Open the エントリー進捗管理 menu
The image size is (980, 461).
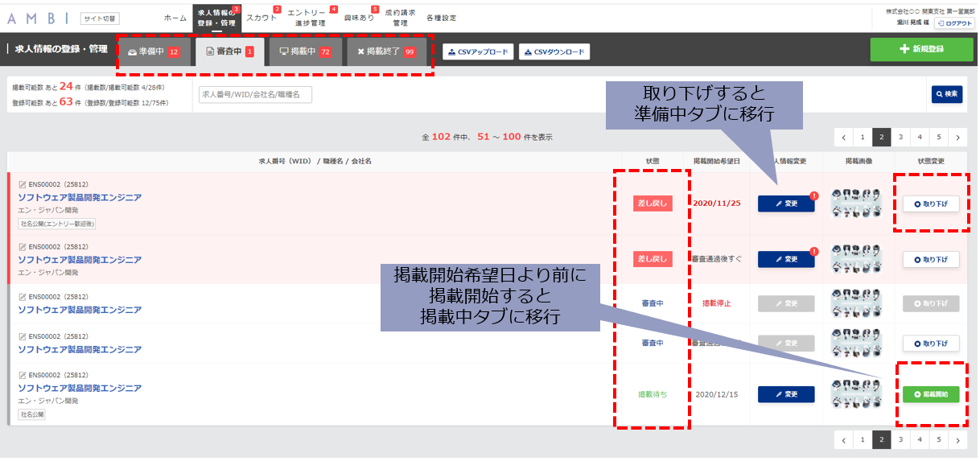(x=307, y=18)
